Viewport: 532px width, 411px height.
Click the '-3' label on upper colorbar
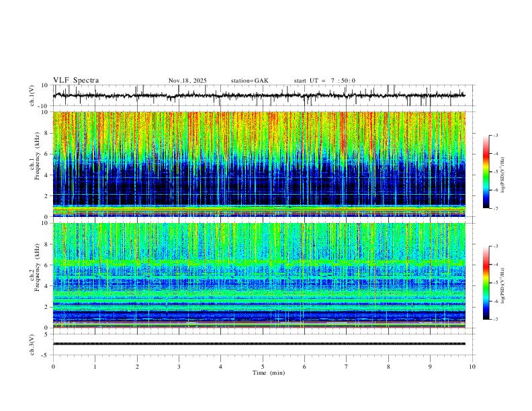click(x=496, y=135)
